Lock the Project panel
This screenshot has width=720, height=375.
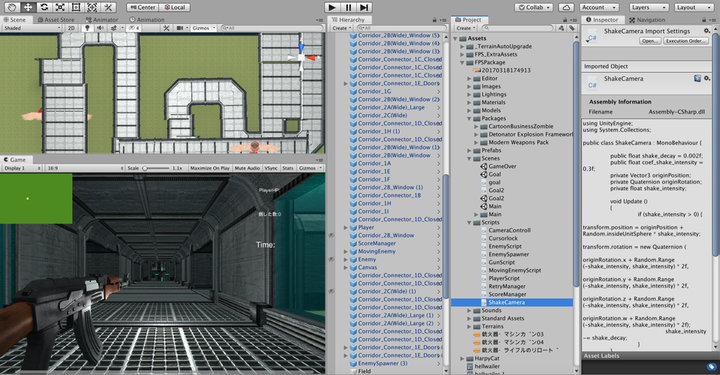pyautogui.click(x=565, y=20)
